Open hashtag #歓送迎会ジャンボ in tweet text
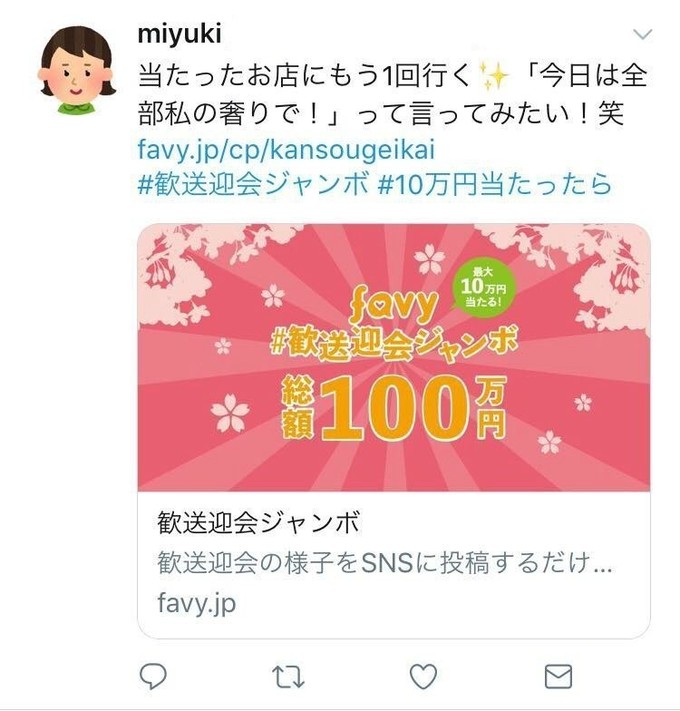 (x=253, y=185)
